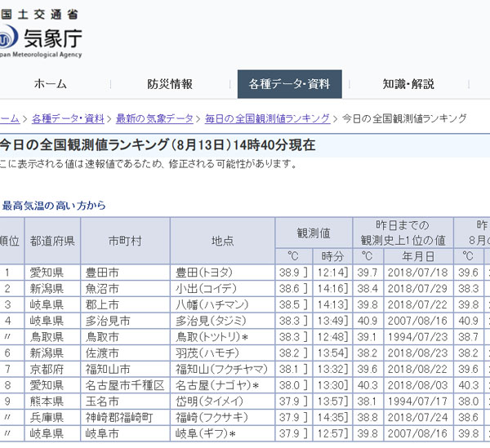Click the 14:16 observation time cell

333,289
